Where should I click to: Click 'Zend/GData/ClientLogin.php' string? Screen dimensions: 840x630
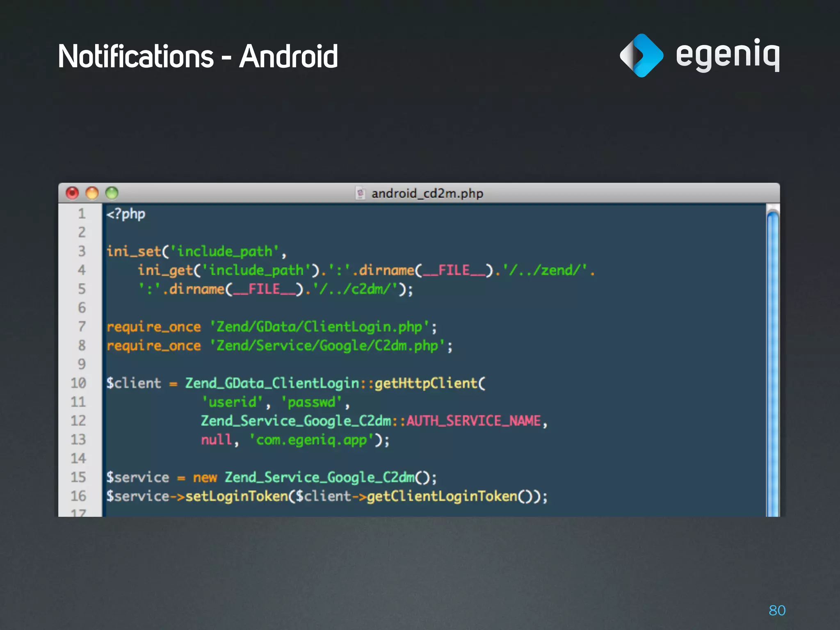(320, 327)
